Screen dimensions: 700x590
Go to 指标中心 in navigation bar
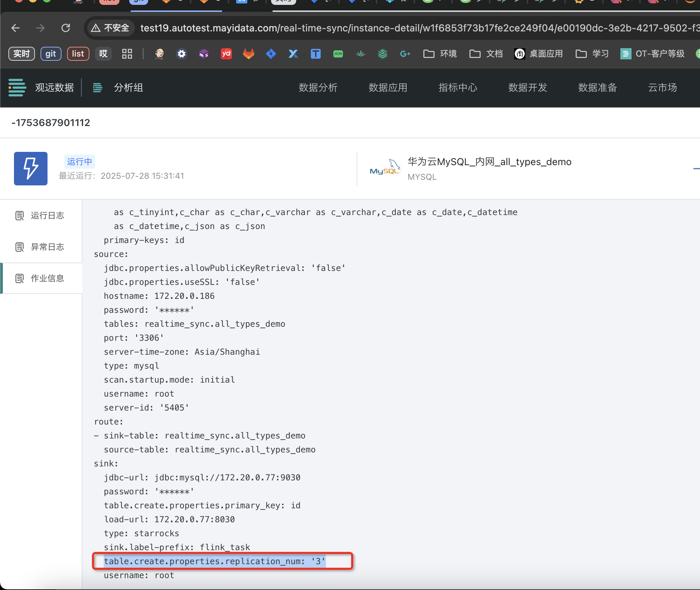click(x=458, y=88)
